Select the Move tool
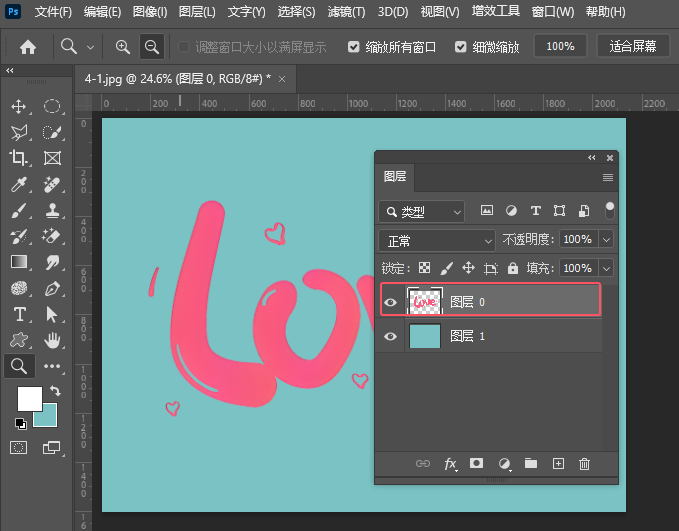Viewport: 679px width, 531px height. pyautogui.click(x=19, y=107)
